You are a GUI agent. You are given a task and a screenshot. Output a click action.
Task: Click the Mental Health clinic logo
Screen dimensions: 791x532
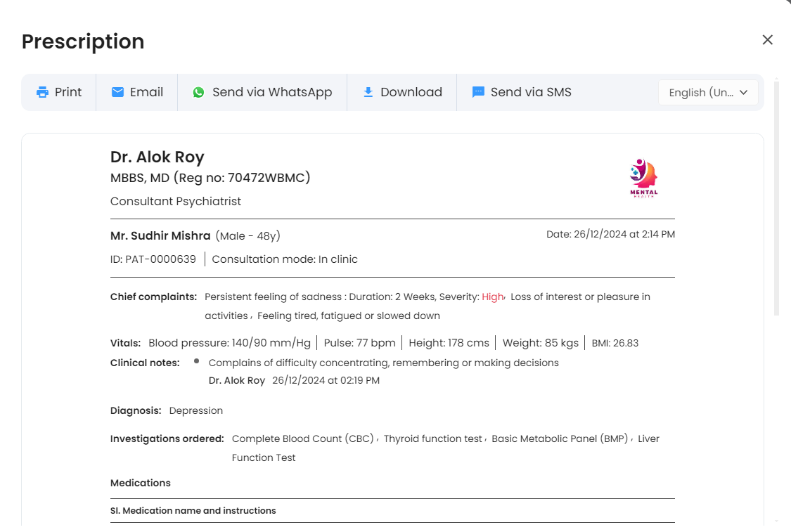point(643,179)
